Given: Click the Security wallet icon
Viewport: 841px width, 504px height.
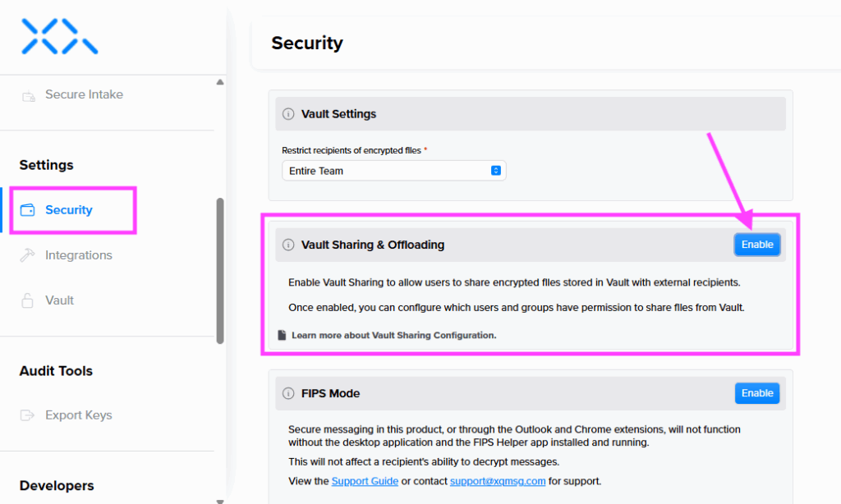Looking at the screenshot, I should click(28, 210).
